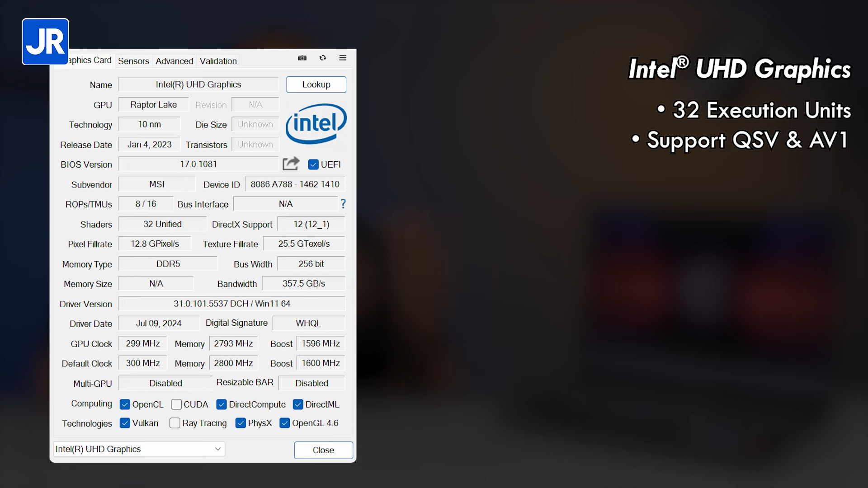This screenshot has height=488, width=868.
Task: Toggle the OpenGL 4.6 checkbox
Action: [285, 423]
